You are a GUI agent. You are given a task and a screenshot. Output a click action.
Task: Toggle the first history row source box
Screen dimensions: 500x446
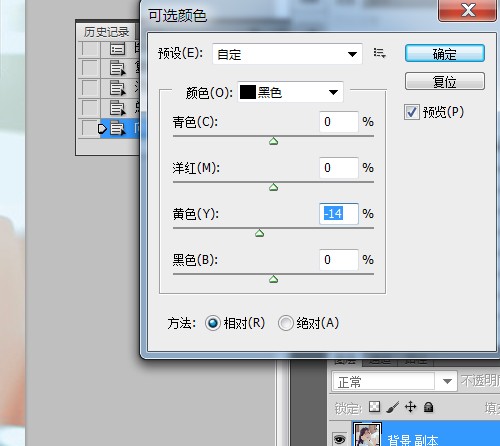coord(89,49)
